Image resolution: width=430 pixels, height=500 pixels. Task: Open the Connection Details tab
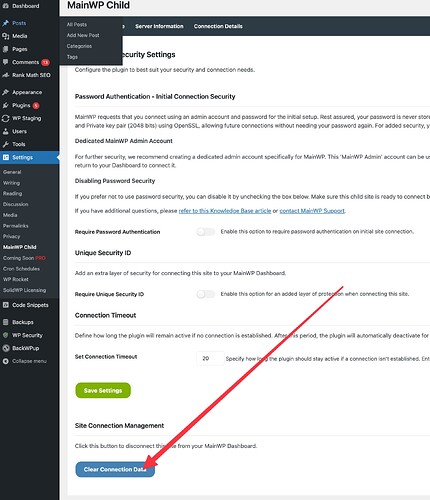pyautogui.click(x=218, y=26)
